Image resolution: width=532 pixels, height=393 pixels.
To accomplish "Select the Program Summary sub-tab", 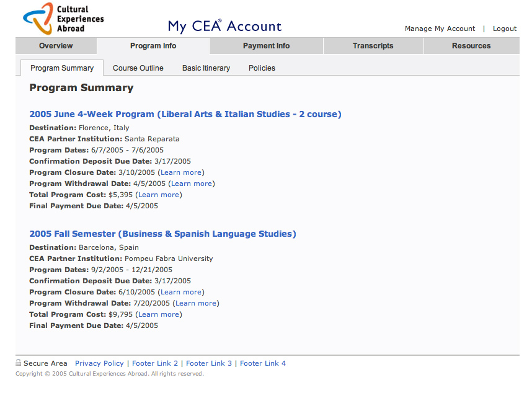I will click(x=62, y=68).
